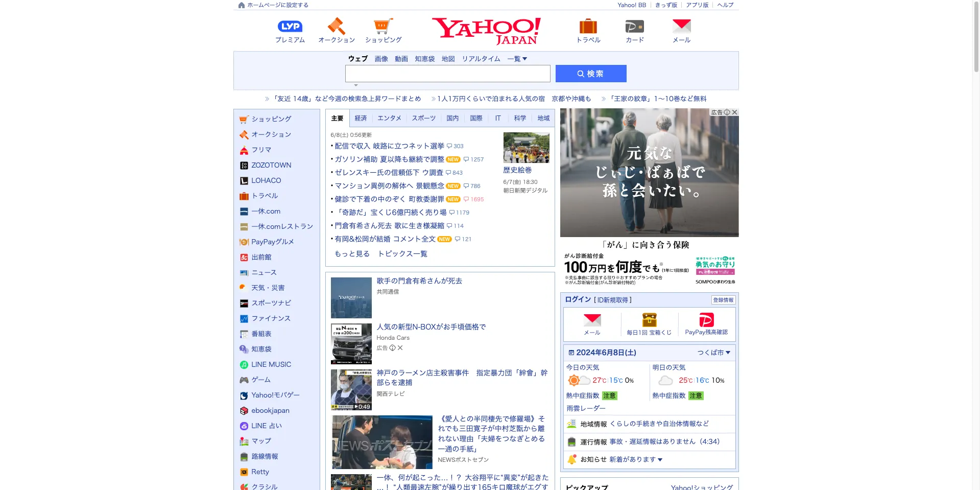Click the 運行情報 train icon

(572, 442)
